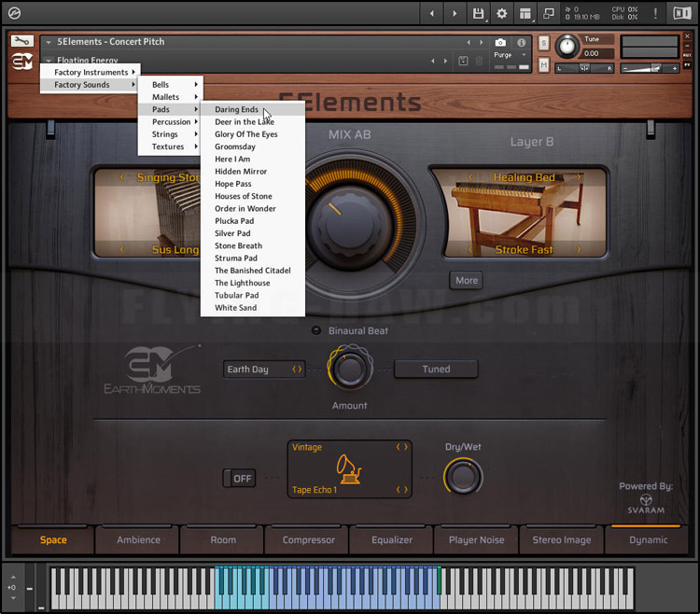Toggle the Space effect OFF switch
700x614 pixels.
pos(239,479)
